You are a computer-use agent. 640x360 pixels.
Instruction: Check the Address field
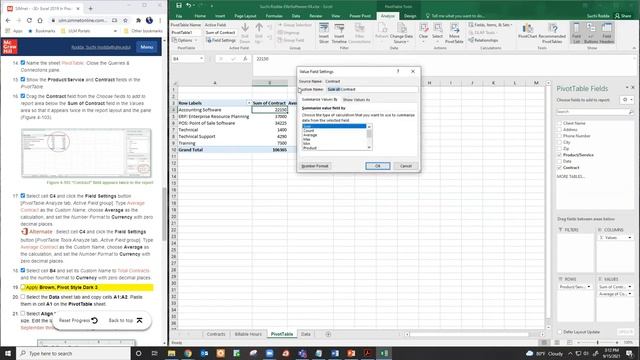point(559,129)
